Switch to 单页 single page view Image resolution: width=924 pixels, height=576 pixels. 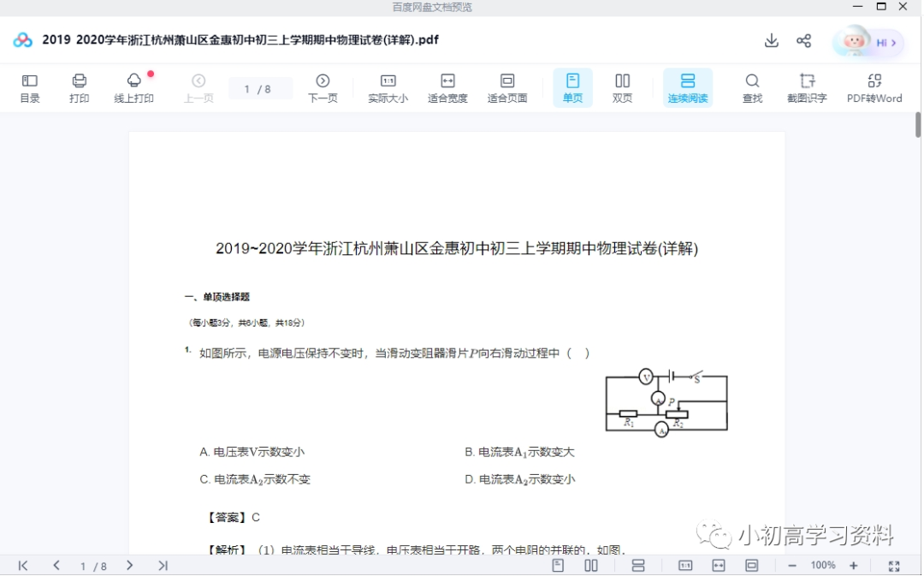pos(572,88)
